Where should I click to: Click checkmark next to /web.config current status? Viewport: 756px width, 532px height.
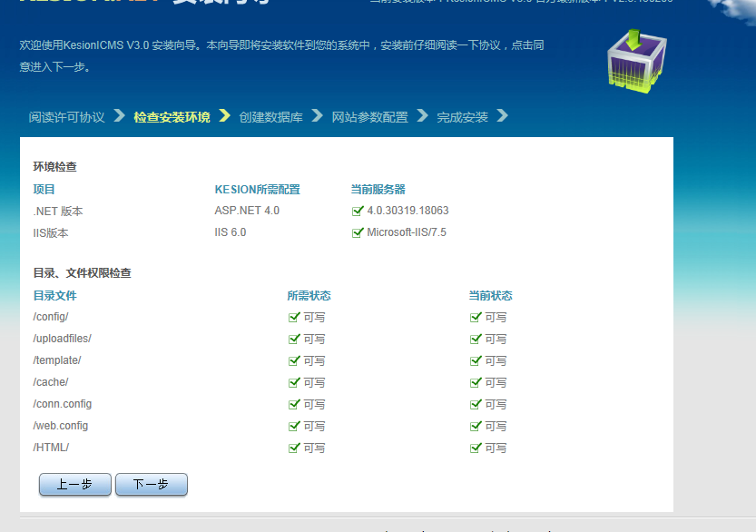(x=476, y=426)
